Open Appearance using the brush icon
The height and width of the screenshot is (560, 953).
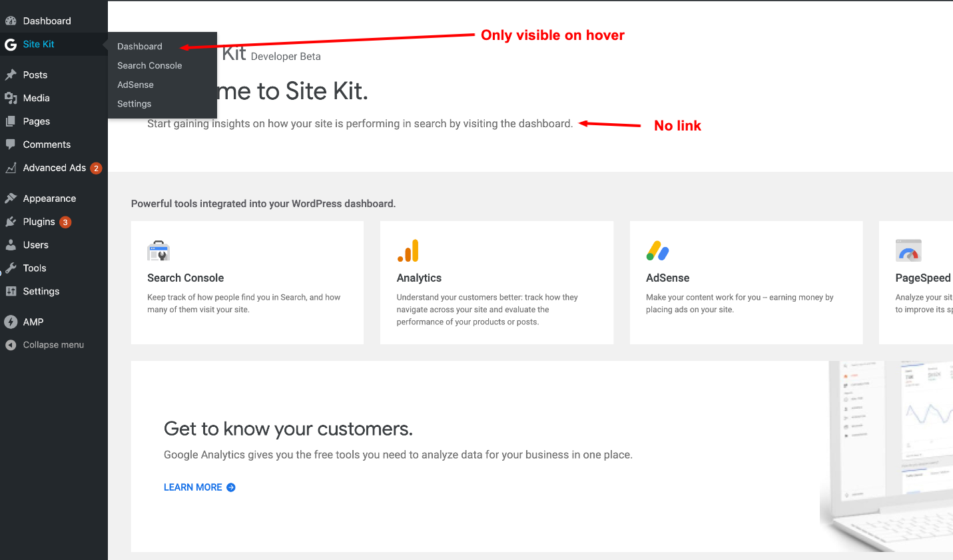click(10, 198)
